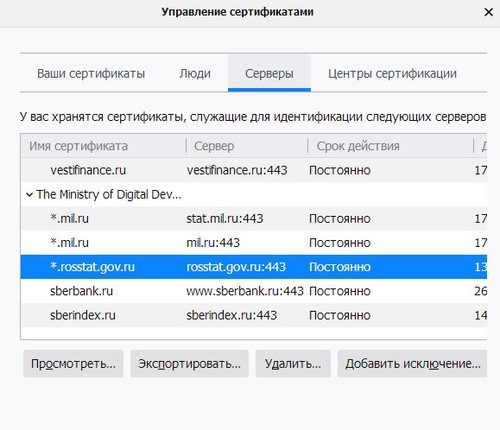
Task: Select *.mil.ru row for stat.mil.ru:443
Action: [x=254, y=219]
